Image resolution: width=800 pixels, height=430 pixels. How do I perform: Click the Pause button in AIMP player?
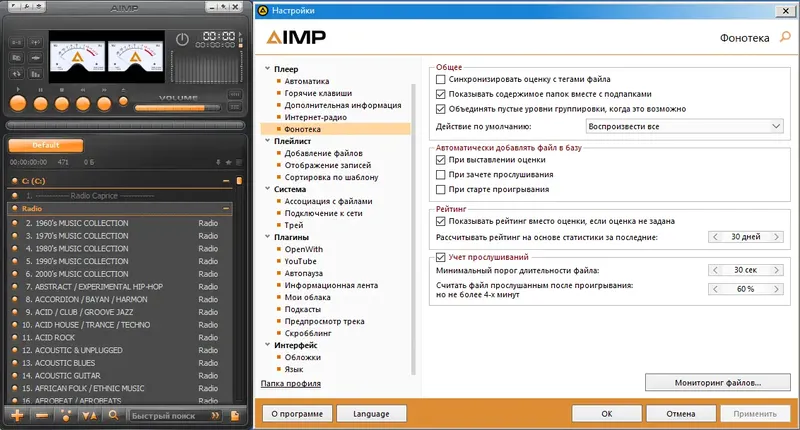40,104
